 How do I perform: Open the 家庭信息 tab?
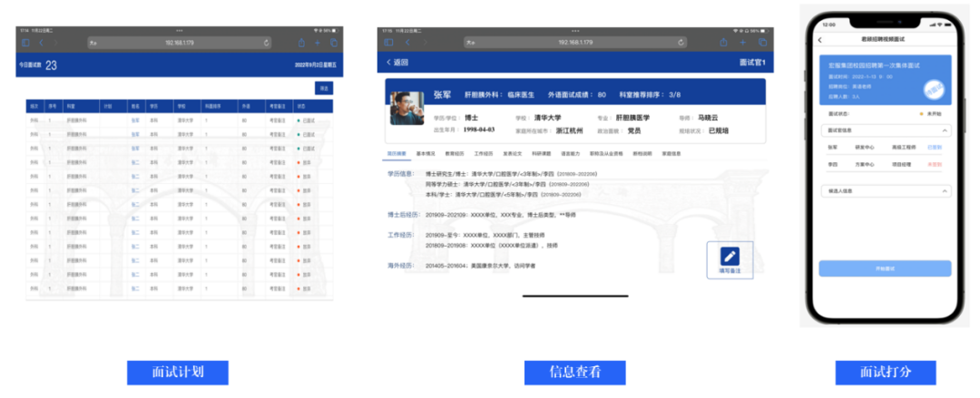pyautogui.click(x=671, y=153)
